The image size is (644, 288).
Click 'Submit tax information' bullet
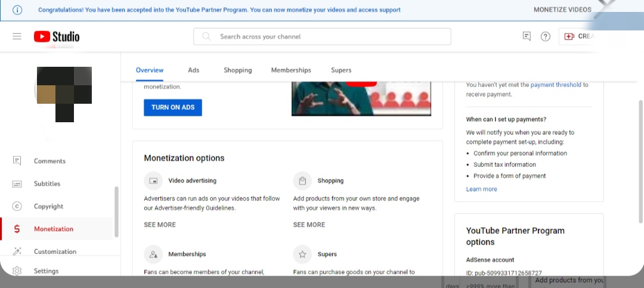tap(505, 165)
